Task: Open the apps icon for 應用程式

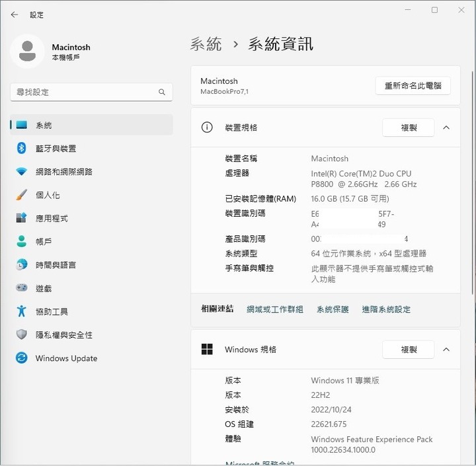Action: click(21, 217)
